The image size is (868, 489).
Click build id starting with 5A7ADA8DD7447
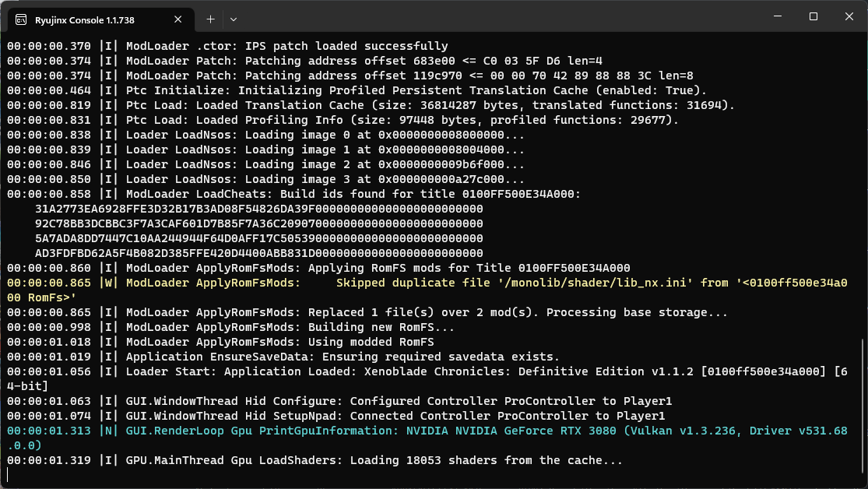tap(259, 238)
